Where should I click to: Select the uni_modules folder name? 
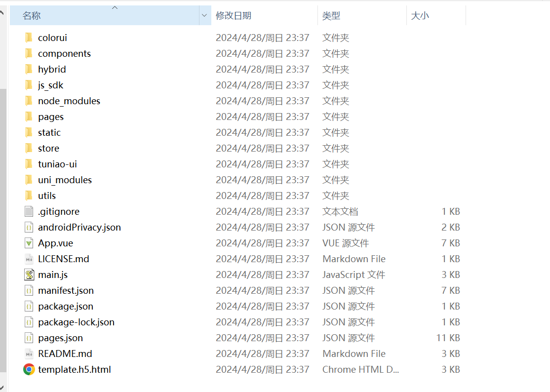(65, 180)
